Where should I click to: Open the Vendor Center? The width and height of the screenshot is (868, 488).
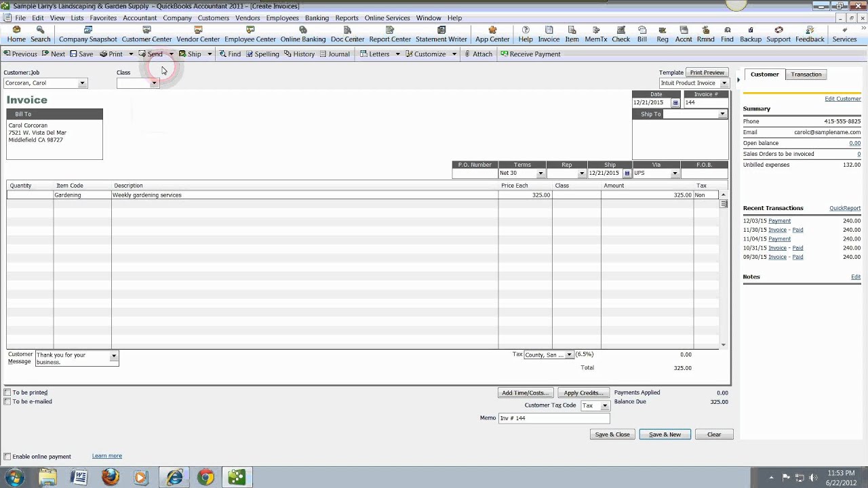click(x=198, y=35)
